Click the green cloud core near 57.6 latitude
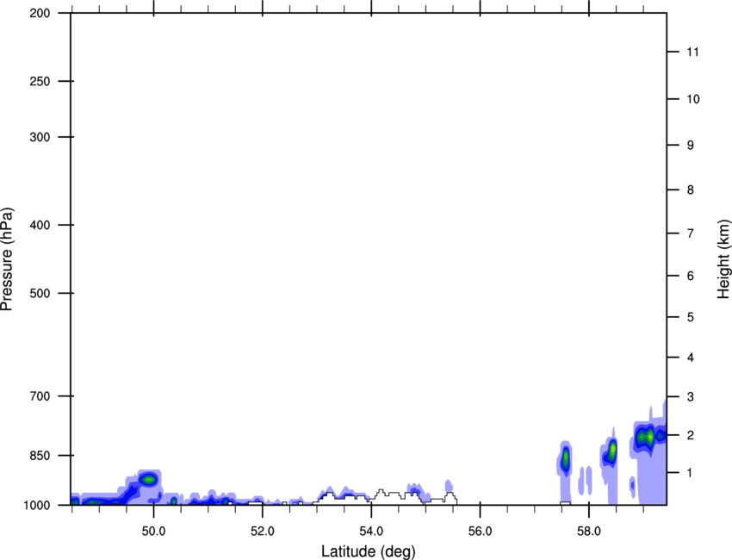 coord(565,458)
